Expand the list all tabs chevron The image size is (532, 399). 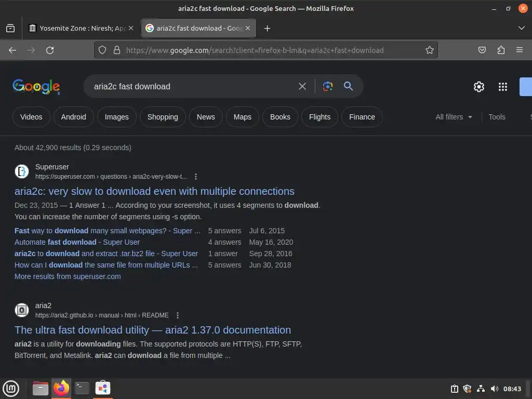pos(522,28)
